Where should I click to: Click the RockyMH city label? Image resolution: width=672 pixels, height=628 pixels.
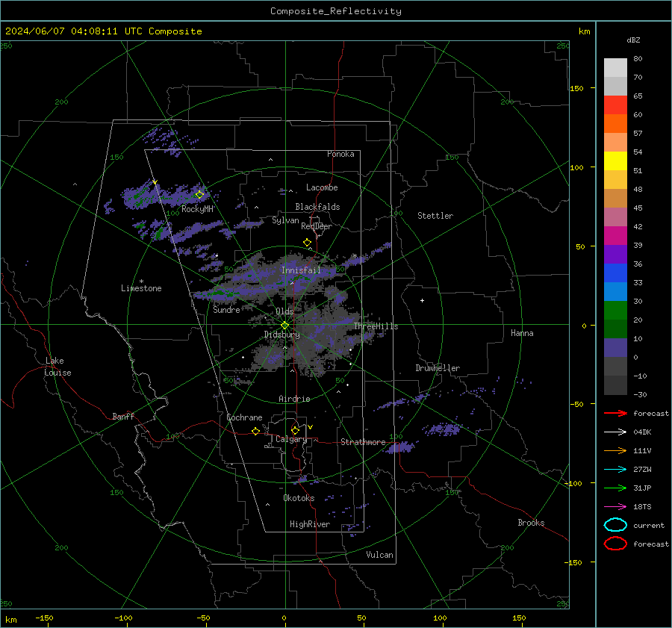tap(198, 209)
